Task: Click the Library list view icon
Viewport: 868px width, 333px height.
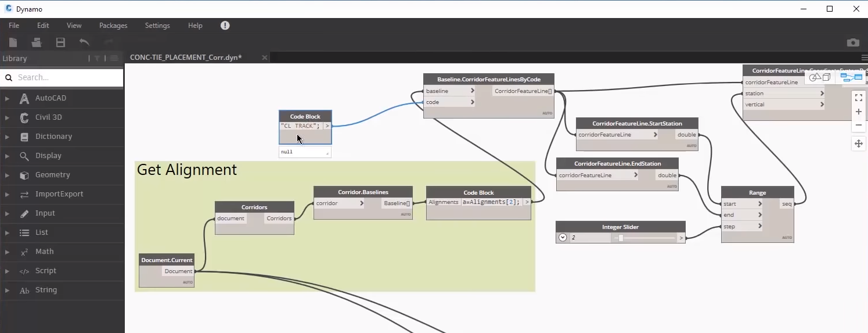Action: tap(114, 58)
